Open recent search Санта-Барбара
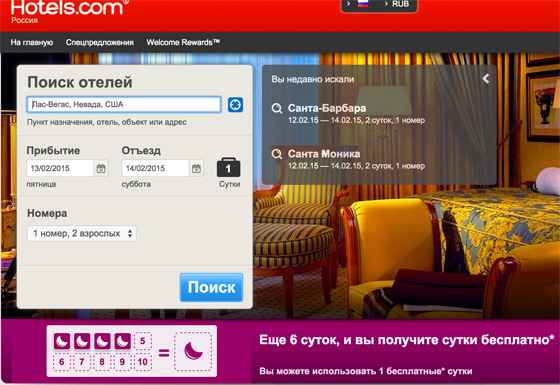 click(x=327, y=108)
